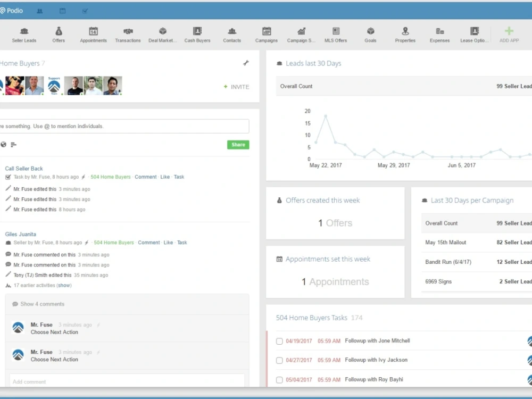532x399 pixels.
Task: Show 17 earlier activities
Action: 64,285
